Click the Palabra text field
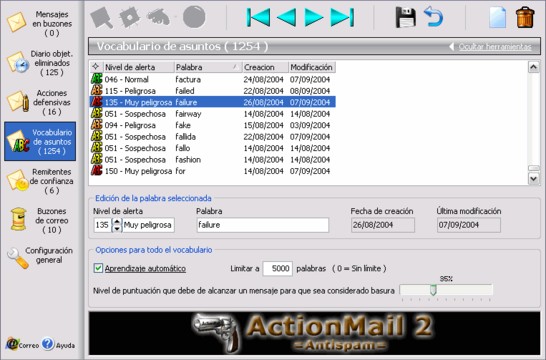Screen dimensions: 546x360 point(263,225)
